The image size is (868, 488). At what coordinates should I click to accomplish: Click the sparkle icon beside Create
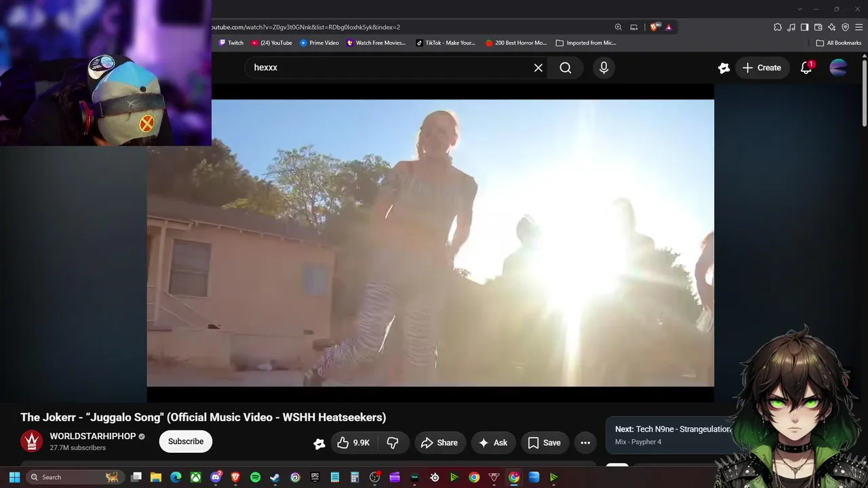724,68
